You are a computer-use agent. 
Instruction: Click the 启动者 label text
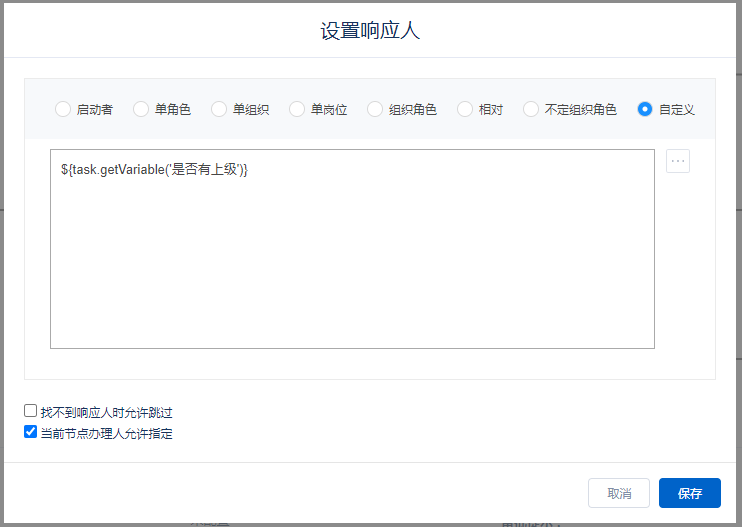coord(94,110)
